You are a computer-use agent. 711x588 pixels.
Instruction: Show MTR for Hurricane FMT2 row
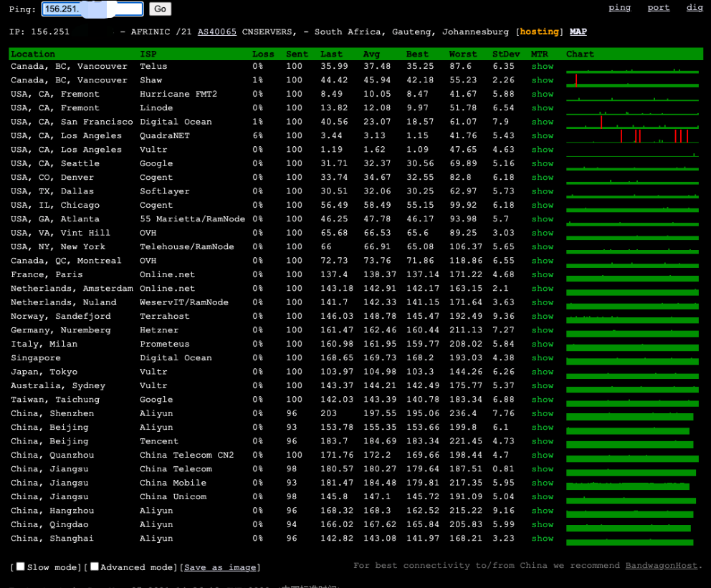(x=543, y=95)
